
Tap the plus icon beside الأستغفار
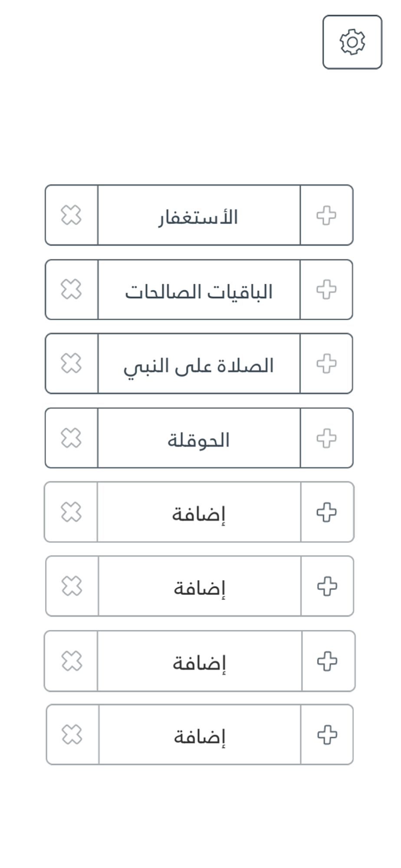pyautogui.click(x=326, y=215)
